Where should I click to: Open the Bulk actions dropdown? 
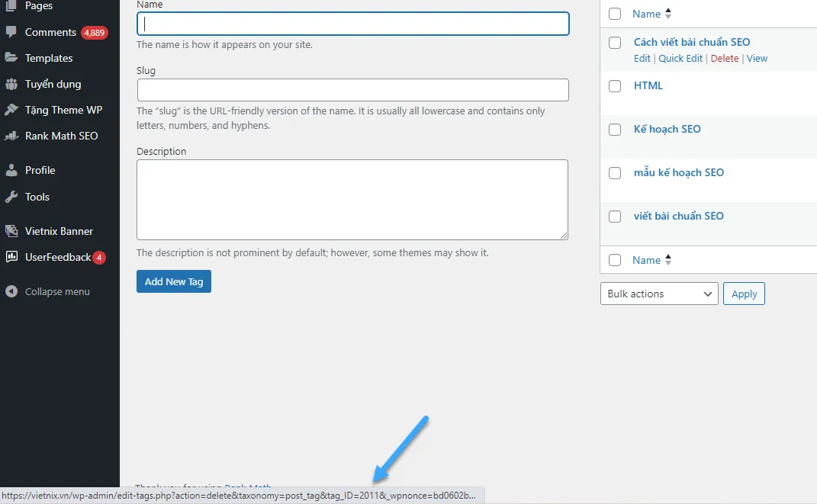point(658,294)
